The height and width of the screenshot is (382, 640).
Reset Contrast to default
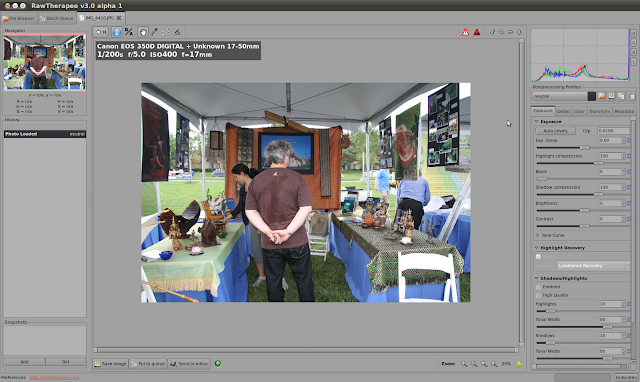coord(629,219)
